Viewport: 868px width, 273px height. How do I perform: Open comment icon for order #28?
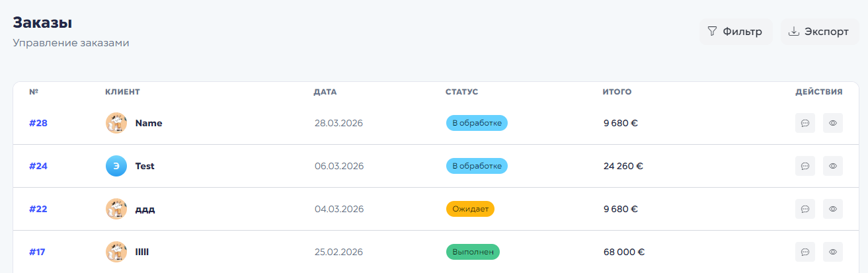(x=805, y=123)
